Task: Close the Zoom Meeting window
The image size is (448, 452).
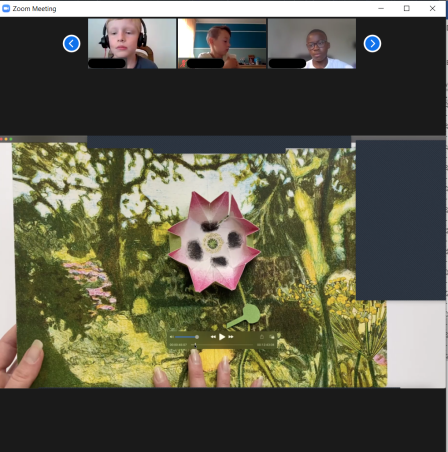Action: pos(432,8)
